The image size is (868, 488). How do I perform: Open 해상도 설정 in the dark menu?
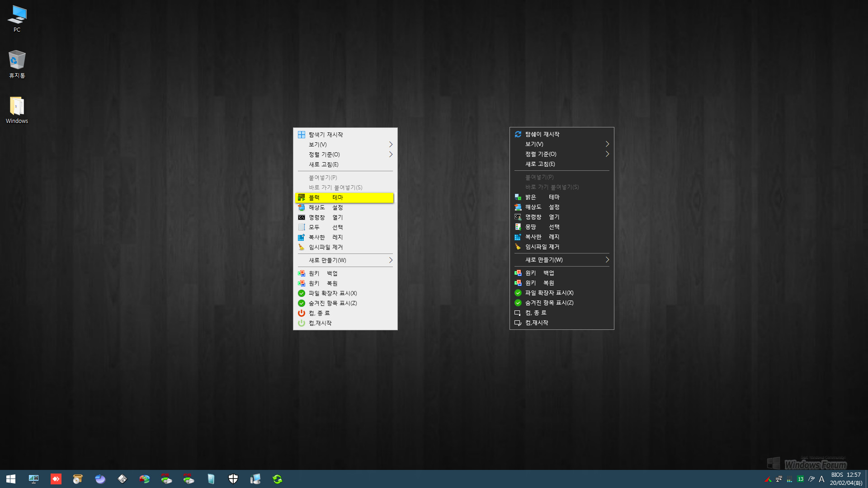[561, 207]
